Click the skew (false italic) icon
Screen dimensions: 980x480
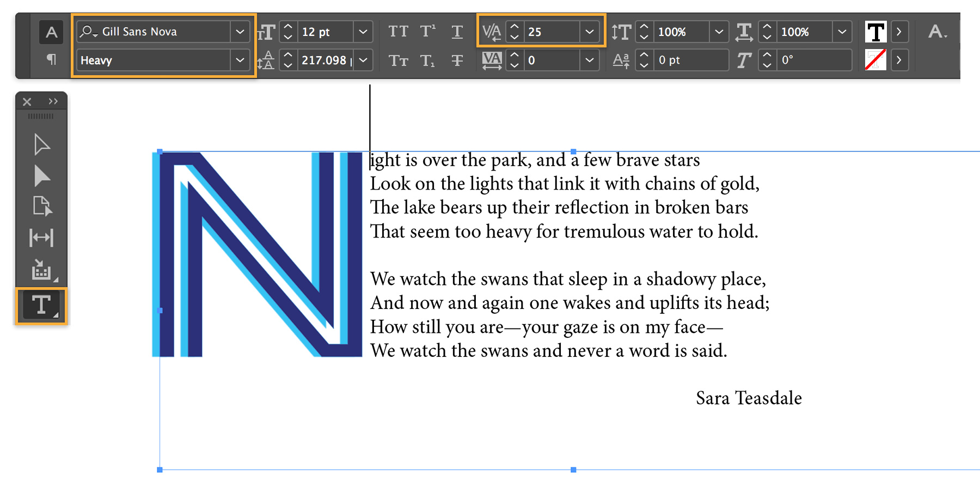744,60
